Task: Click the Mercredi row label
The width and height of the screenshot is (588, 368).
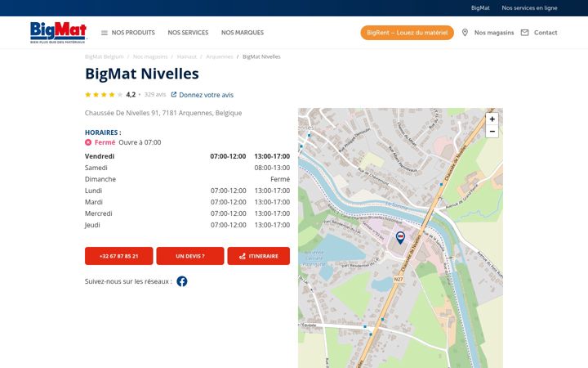Action: 98,213
